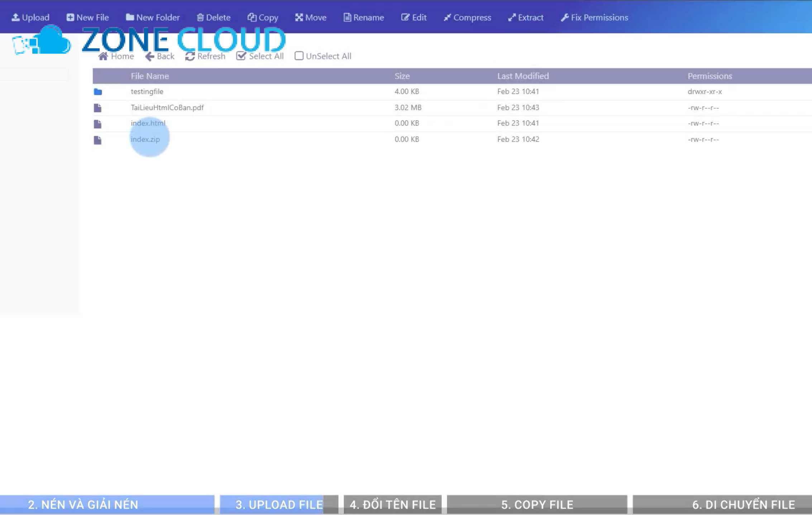Navigate Back one folder
This screenshot has width=812, height=515.
coord(160,56)
